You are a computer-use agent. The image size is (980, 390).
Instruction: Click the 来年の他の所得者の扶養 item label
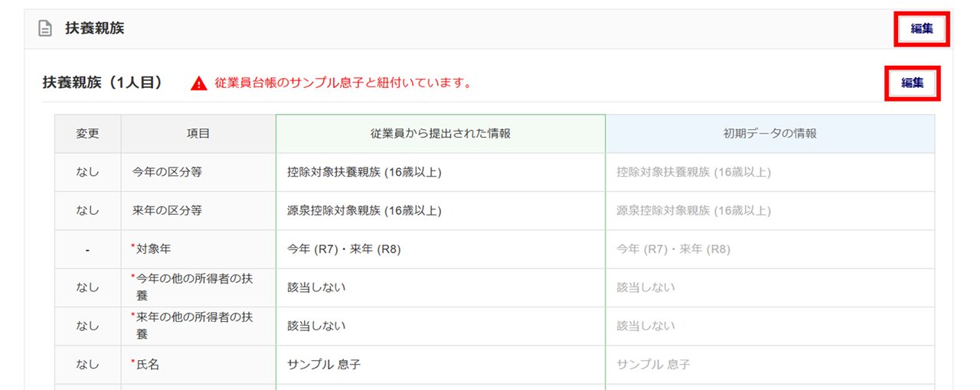coord(194,326)
